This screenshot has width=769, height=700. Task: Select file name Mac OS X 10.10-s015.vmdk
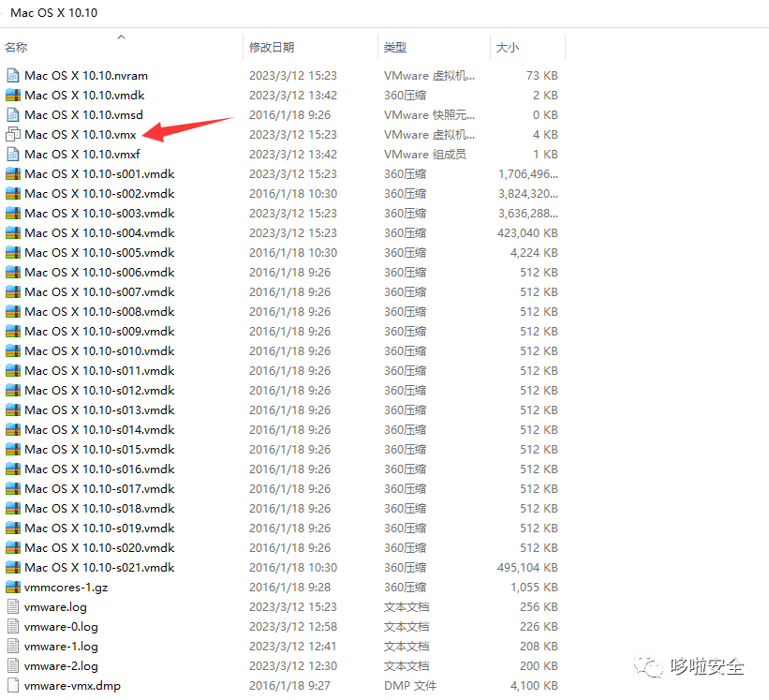click(99, 450)
